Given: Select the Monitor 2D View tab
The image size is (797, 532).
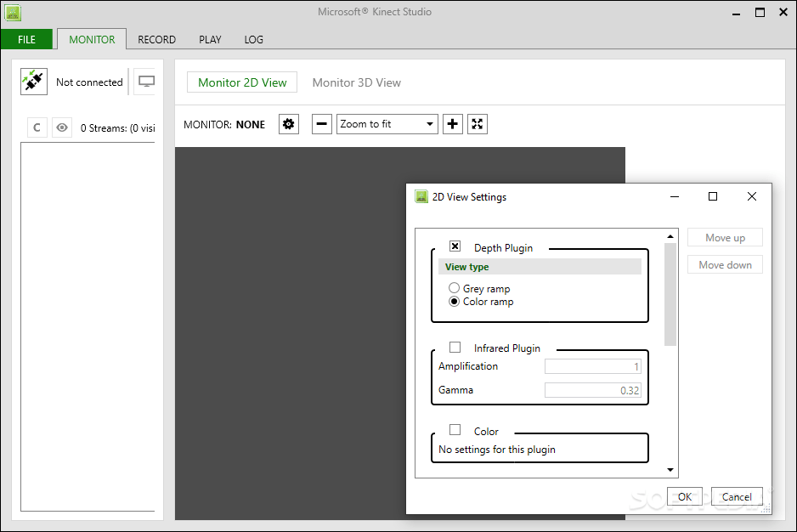Looking at the screenshot, I should [x=242, y=82].
